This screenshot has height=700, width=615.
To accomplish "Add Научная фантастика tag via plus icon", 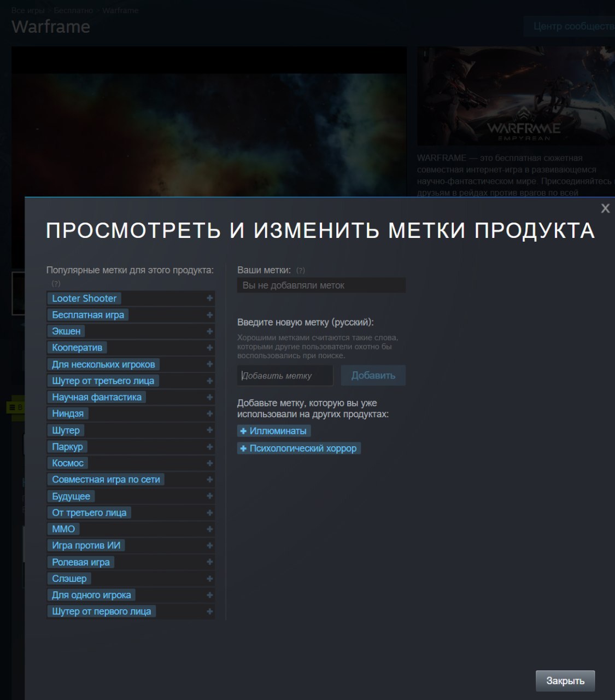I will [209, 397].
